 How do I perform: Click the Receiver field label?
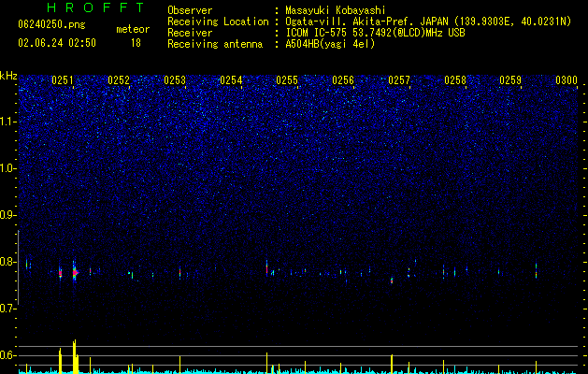(x=190, y=33)
